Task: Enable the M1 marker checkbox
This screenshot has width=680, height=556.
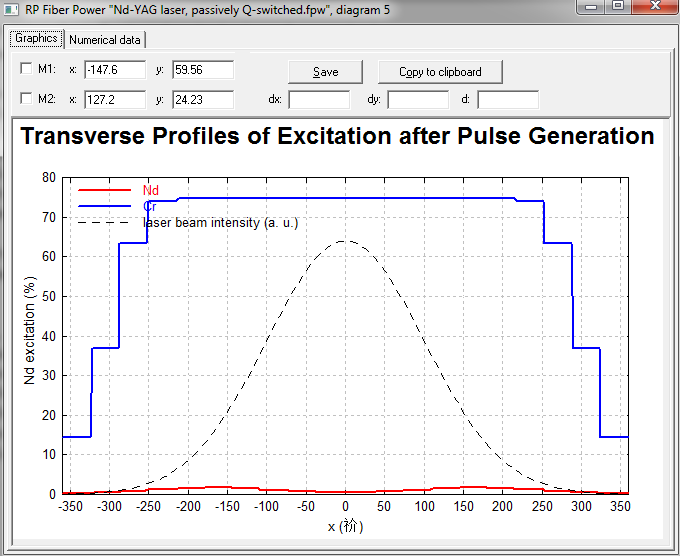Action: point(26,69)
